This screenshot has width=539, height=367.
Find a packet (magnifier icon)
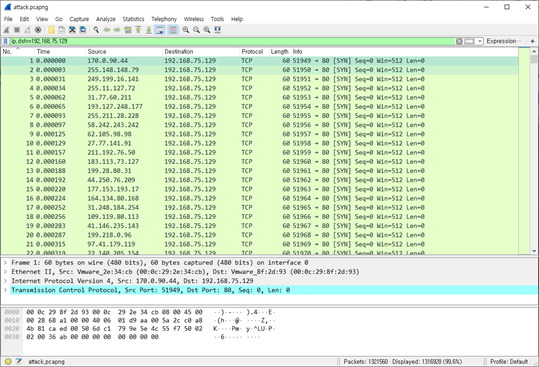96,30
